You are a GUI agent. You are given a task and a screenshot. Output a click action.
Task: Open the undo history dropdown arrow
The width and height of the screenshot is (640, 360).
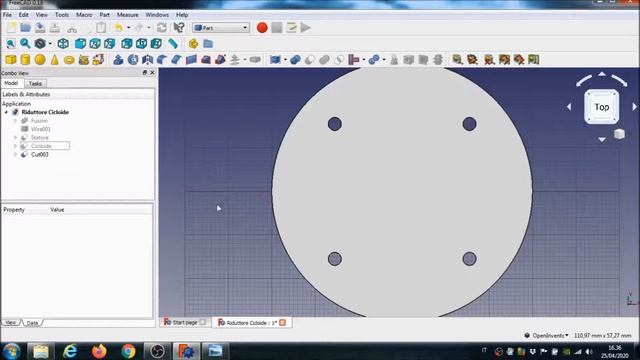(128, 28)
